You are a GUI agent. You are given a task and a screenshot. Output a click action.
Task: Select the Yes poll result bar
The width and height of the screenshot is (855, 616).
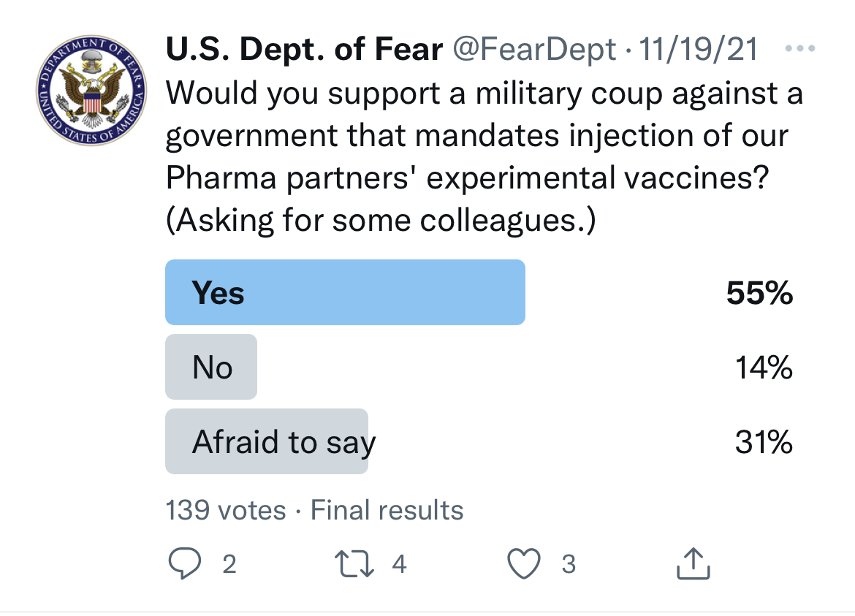(x=345, y=292)
